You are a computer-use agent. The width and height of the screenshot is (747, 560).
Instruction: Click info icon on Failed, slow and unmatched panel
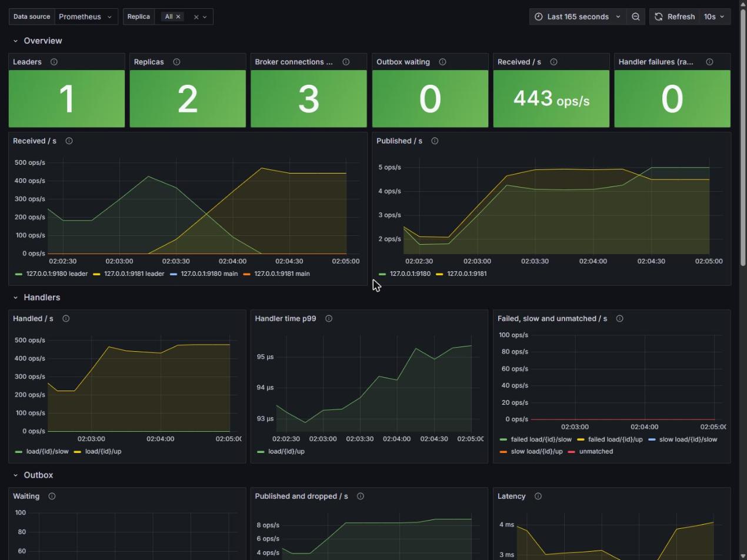pyautogui.click(x=619, y=318)
